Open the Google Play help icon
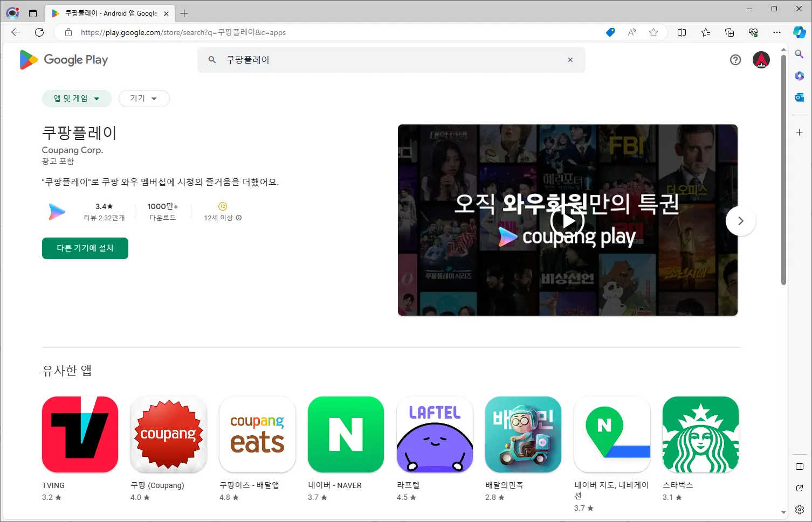The height and width of the screenshot is (522, 812). tap(735, 60)
